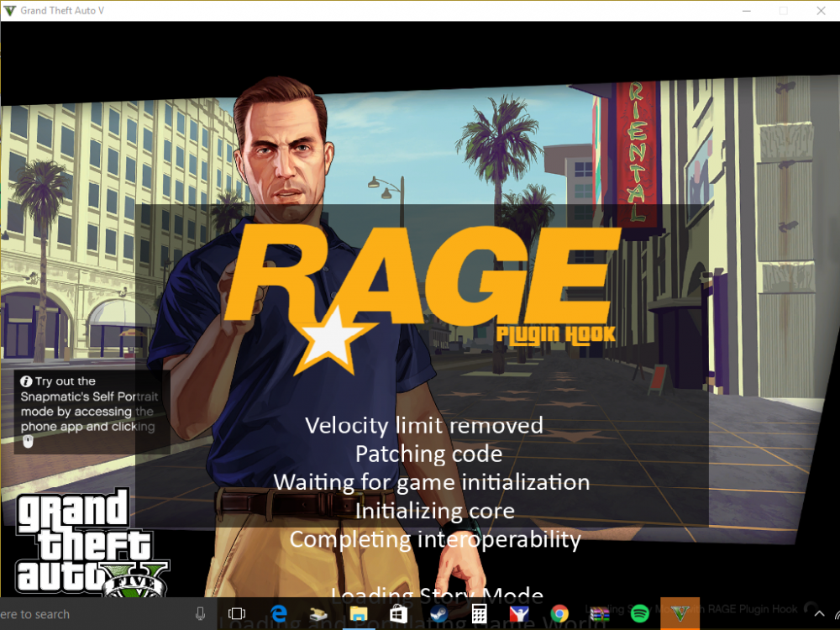Launch Microsoft Edge from the taskbar
Screen dimensions: 840x630
pyautogui.click(x=279, y=614)
